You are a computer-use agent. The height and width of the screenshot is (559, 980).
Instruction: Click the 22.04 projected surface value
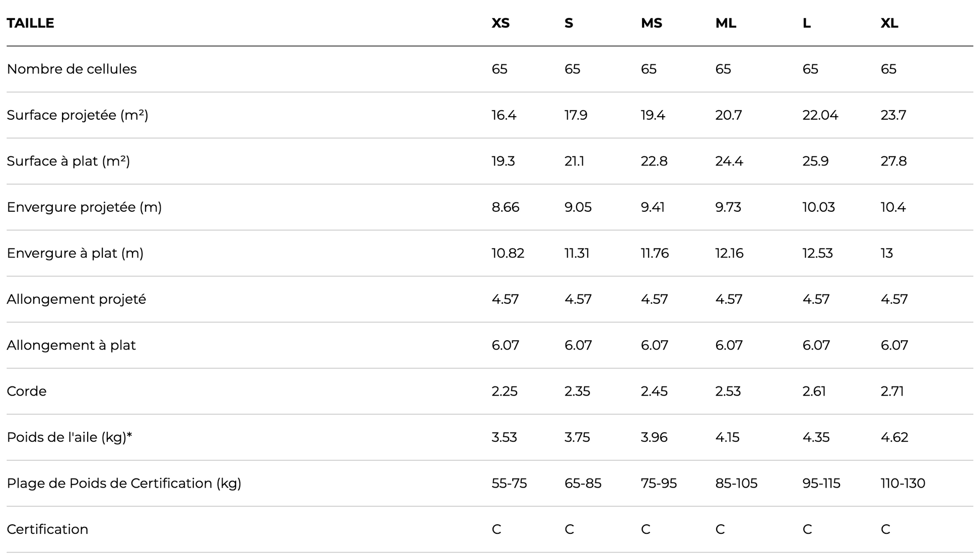[x=820, y=115]
